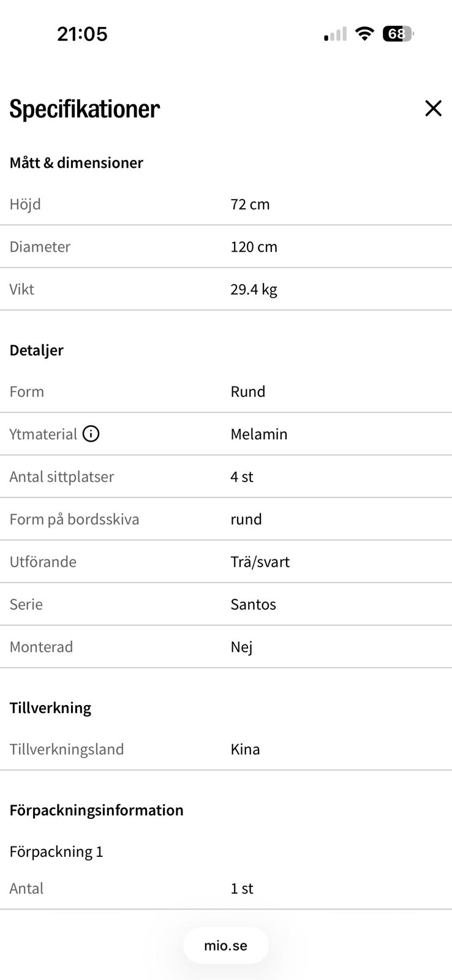Tap the Wi-Fi status icon
452x980 pixels.
pos(364,34)
